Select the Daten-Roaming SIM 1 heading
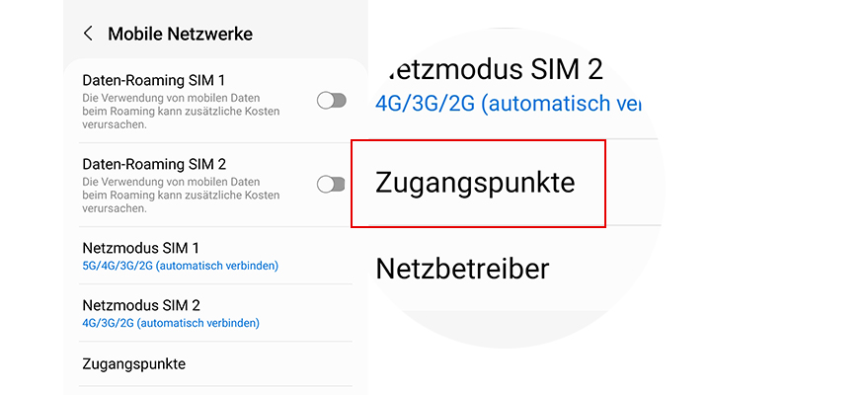The width and height of the screenshot is (868, 395). (154, 80)
